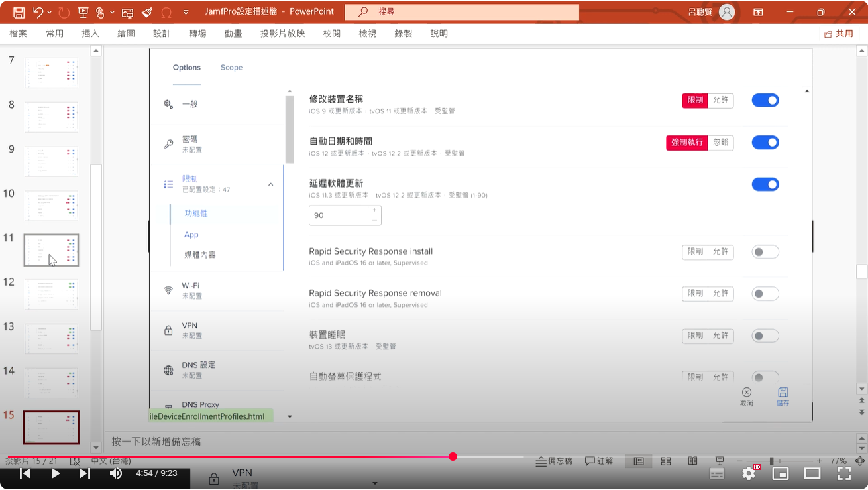The image size is (868, 490).
Task: Click the delay days field showing 90
Action: tap(345, 215)
